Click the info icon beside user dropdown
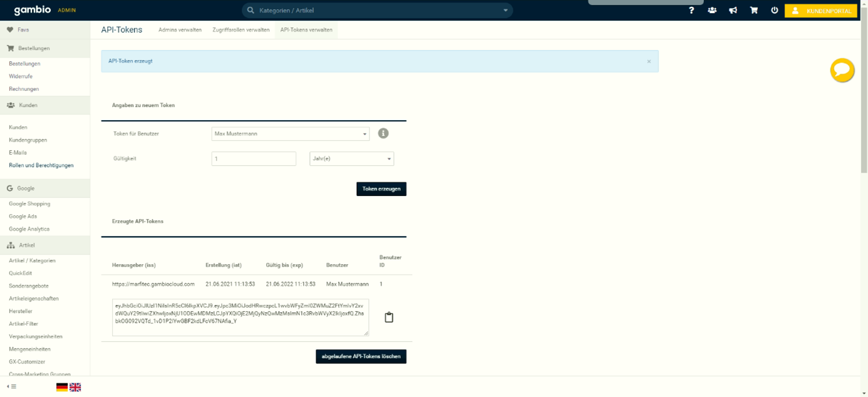 pos(383,133)
